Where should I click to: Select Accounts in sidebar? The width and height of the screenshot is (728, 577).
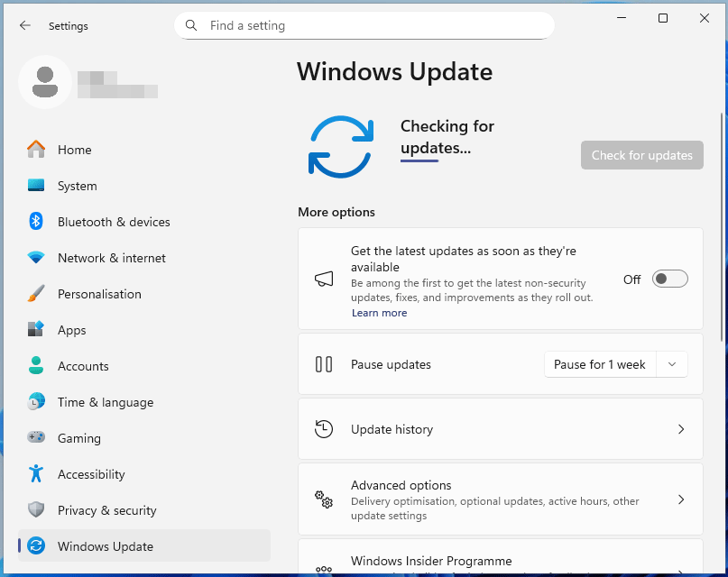tap(144, 365)
